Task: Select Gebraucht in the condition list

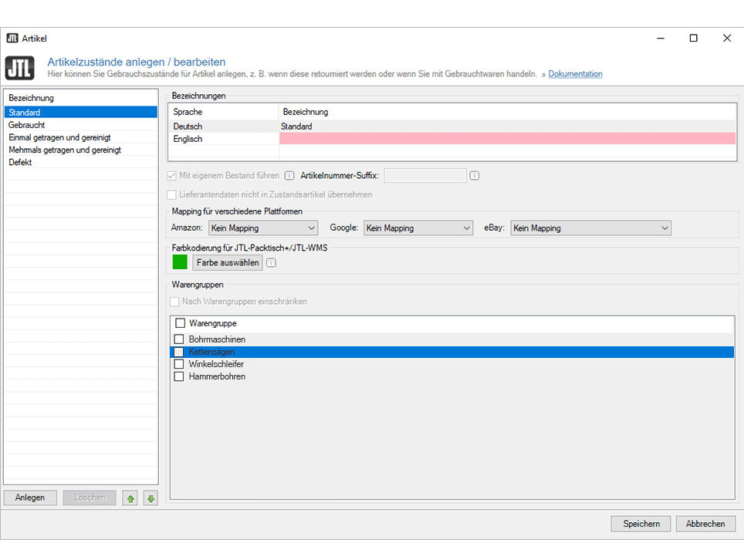Action: (27, 125)
